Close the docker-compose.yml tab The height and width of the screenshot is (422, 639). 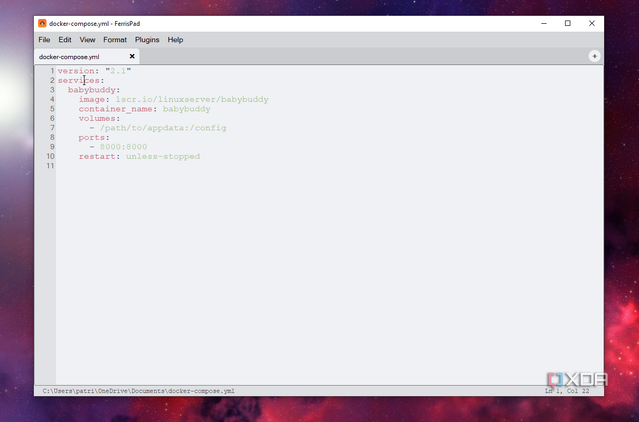pos(132,56)
